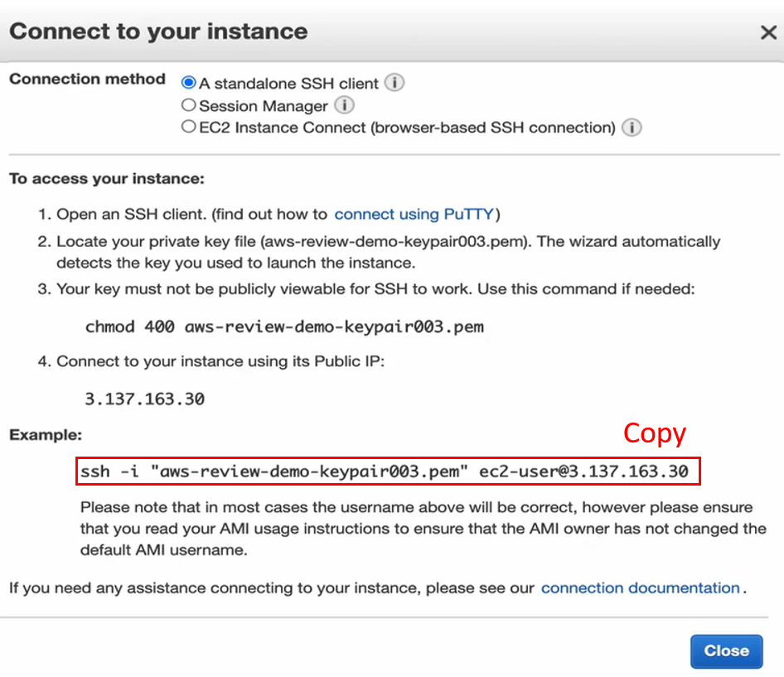
Task: Click info icon next to Session Manager
Action: (x=344, y=106)
